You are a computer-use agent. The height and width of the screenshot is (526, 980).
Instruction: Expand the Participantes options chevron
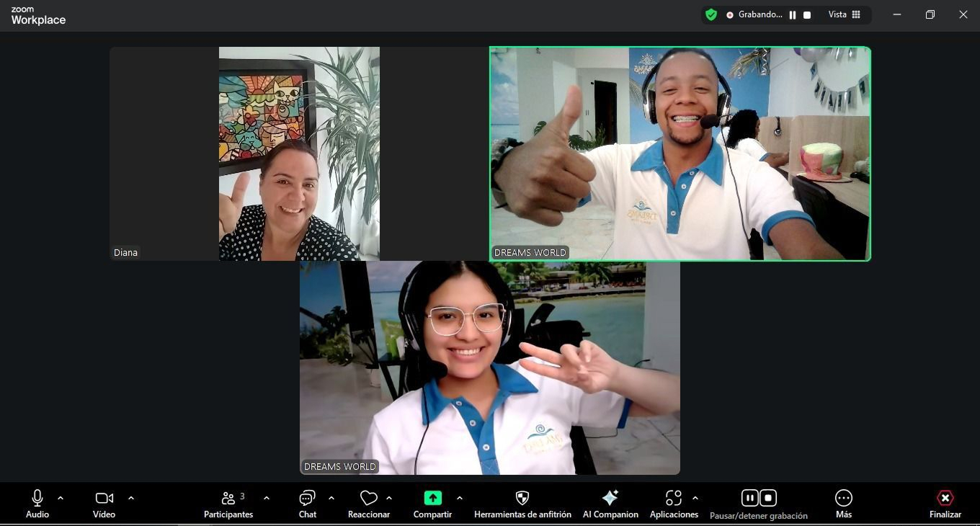coord(267,498)
